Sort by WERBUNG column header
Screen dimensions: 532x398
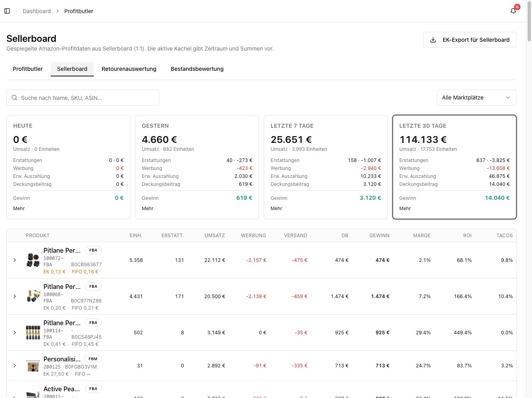[x=253, y=236]
